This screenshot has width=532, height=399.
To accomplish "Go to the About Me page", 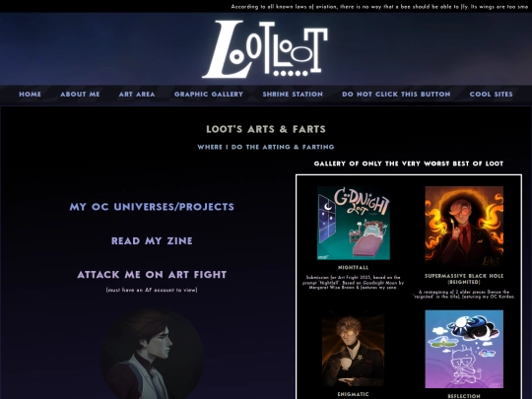I will tap(80, 95).
